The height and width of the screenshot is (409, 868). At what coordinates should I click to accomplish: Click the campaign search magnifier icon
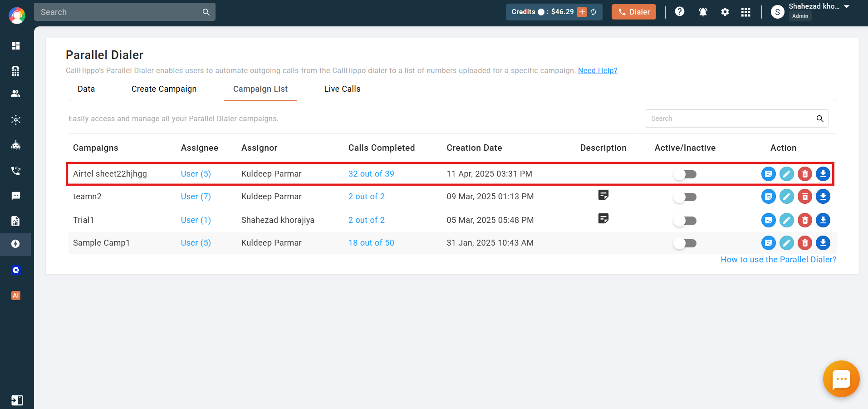819,118
